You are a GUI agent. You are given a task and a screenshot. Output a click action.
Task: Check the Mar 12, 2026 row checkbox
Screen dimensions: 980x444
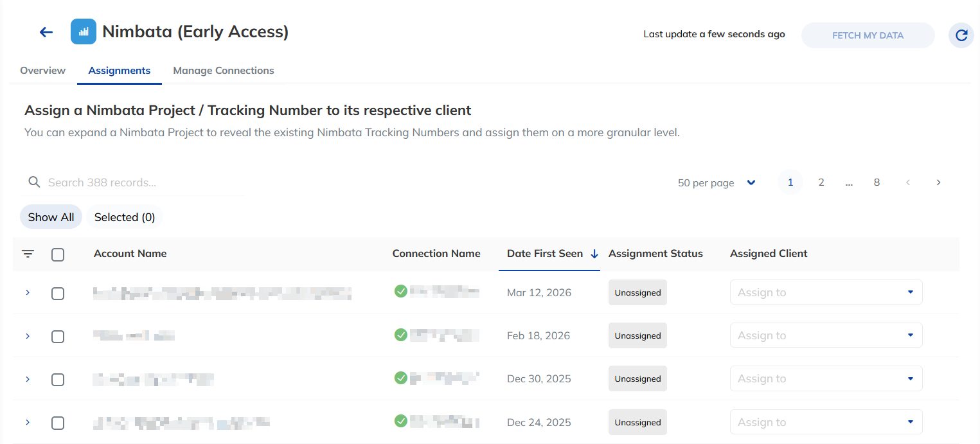pos(58,293)
